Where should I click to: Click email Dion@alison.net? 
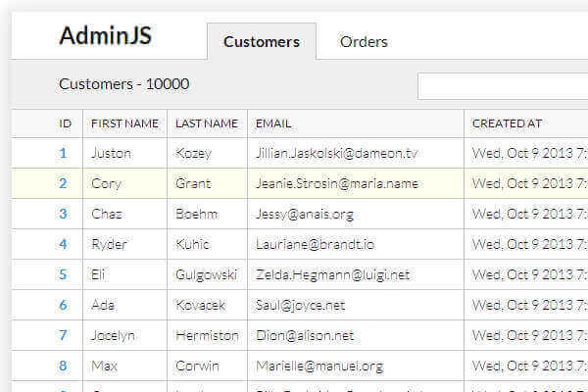pos(305,335)
